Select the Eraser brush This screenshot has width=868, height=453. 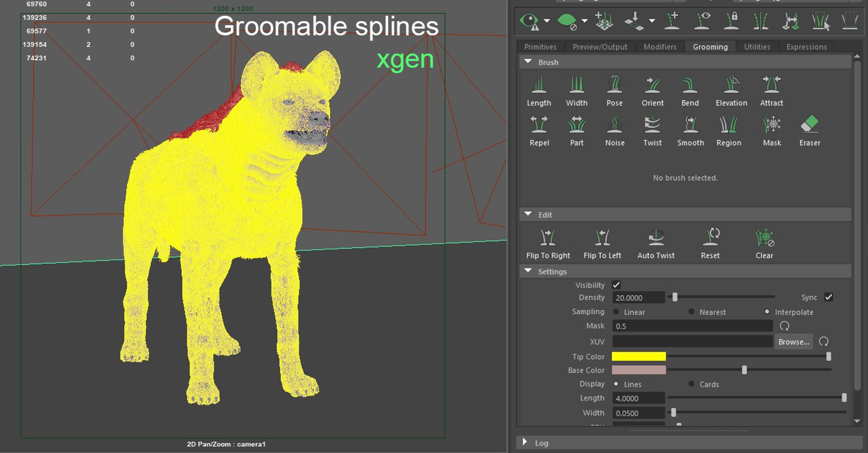[x=809, y=131]
